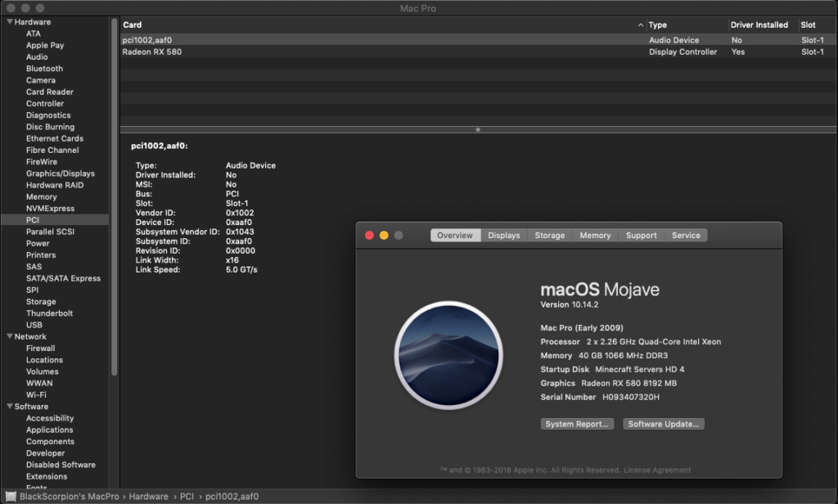This screenshot has height=504, width=838.
Task: Select Ethernet Cards in the sidebar
Action: (x=55, y=138)
